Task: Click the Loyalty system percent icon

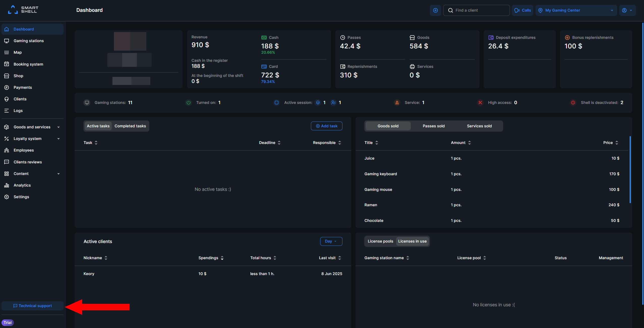Action: 7,139
